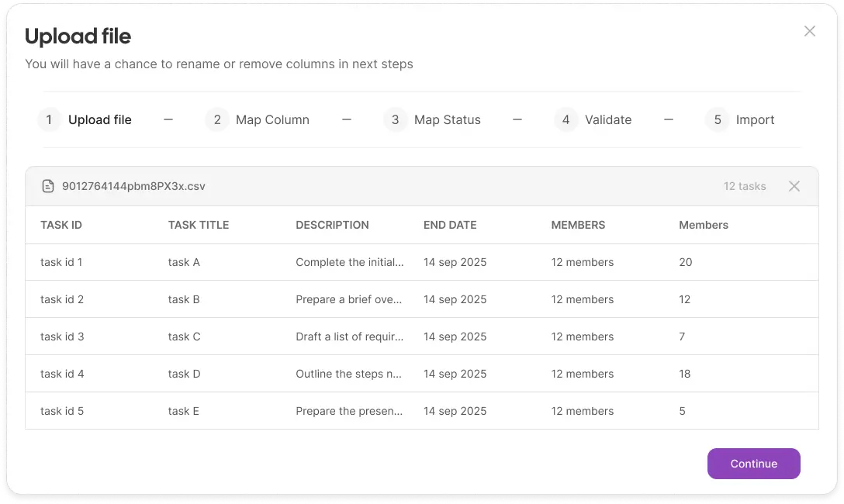Click the last Members column header
The image size is (844, 504).
[704, 225]
